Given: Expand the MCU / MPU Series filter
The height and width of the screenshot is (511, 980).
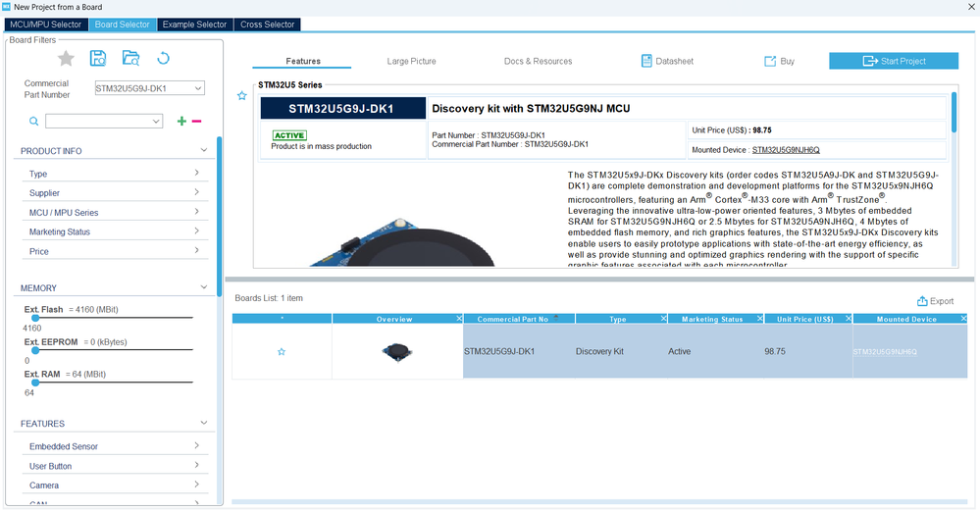Looking at the screenshot, I should coord(197,211).
